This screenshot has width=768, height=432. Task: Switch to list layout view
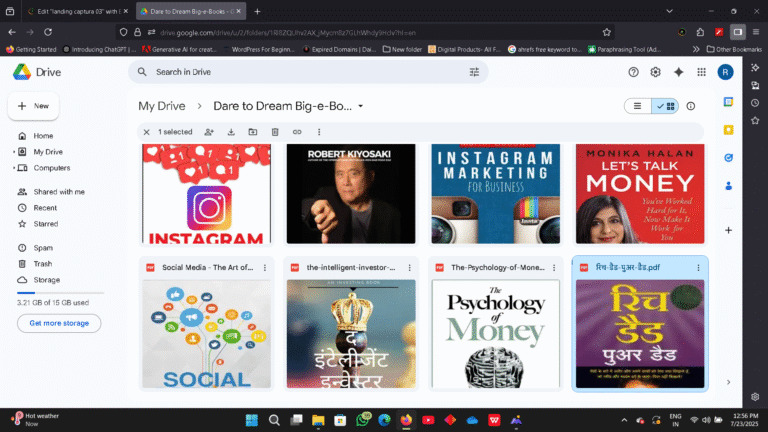coord(637,106)
